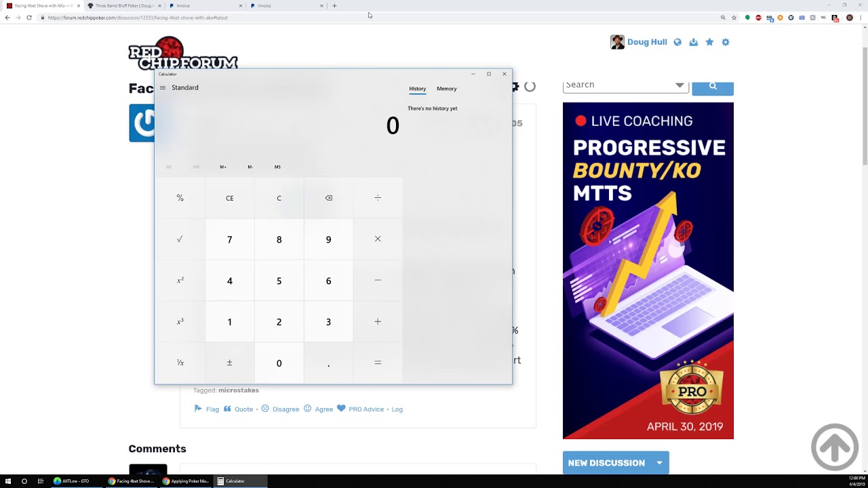Click the number 7 key in Calculator
868x488 pixels.
point(229,239)
